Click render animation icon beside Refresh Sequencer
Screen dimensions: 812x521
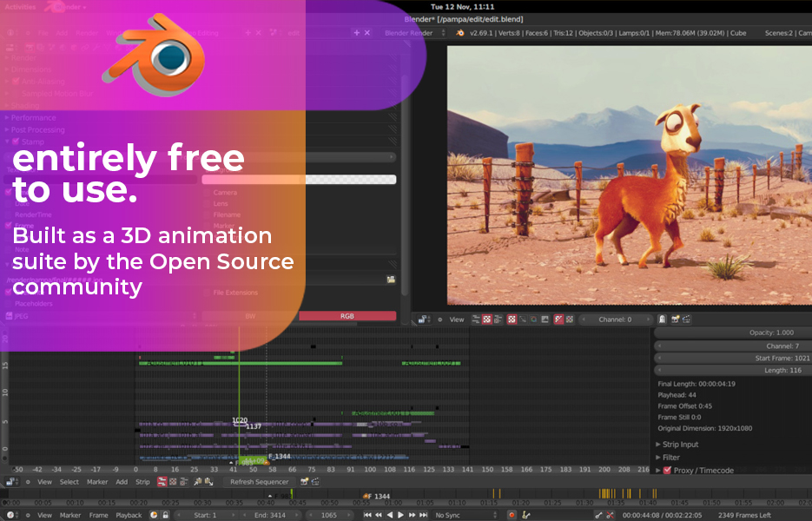[x=315, y=482]
